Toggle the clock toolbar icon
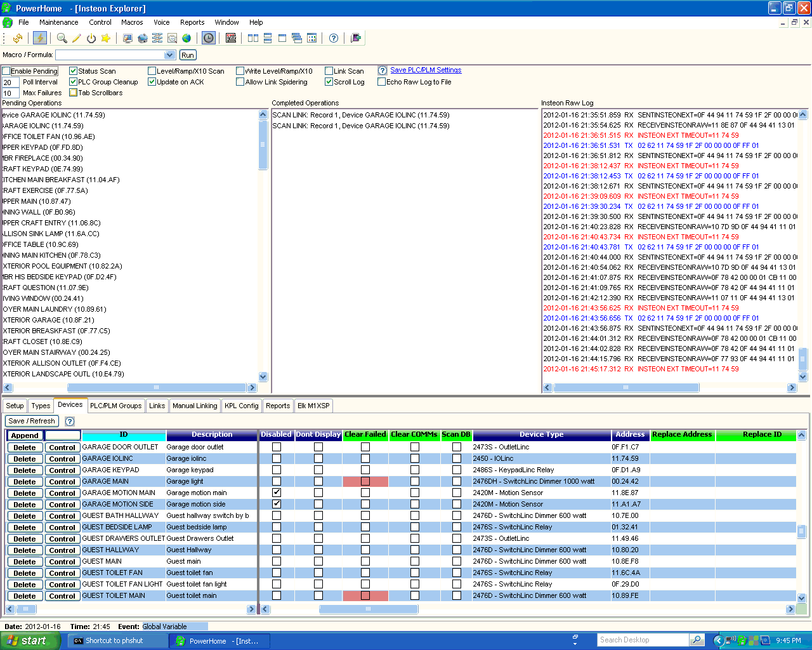The height and width of the screenshot is (650, 812). click(208, 38)
